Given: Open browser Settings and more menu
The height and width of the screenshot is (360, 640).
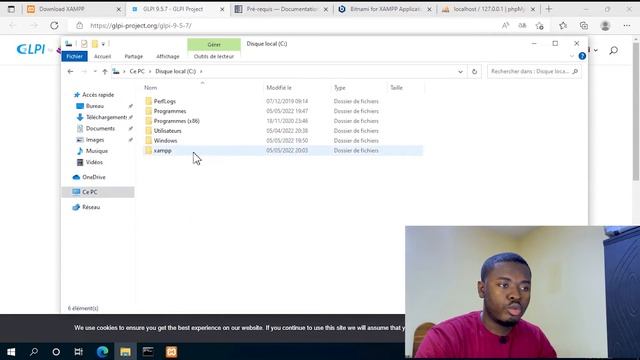Looking at the screenshot, I should [x=627, y=26].
